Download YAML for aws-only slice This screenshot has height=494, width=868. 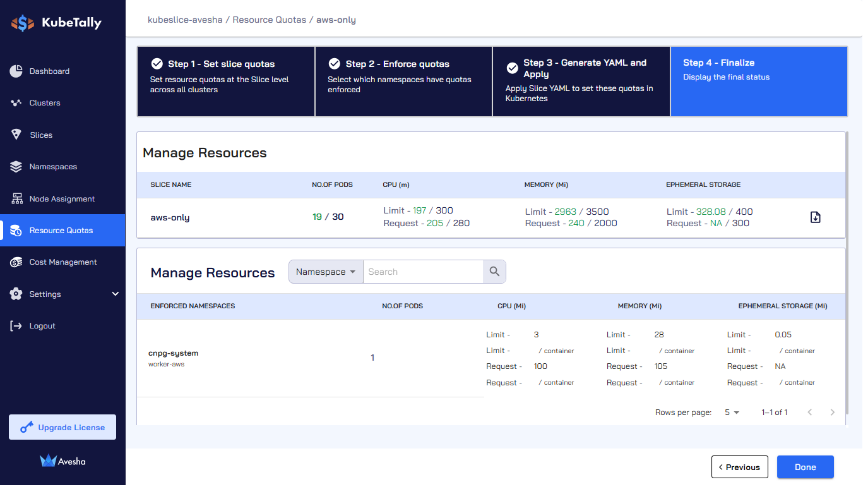point(816,217)
